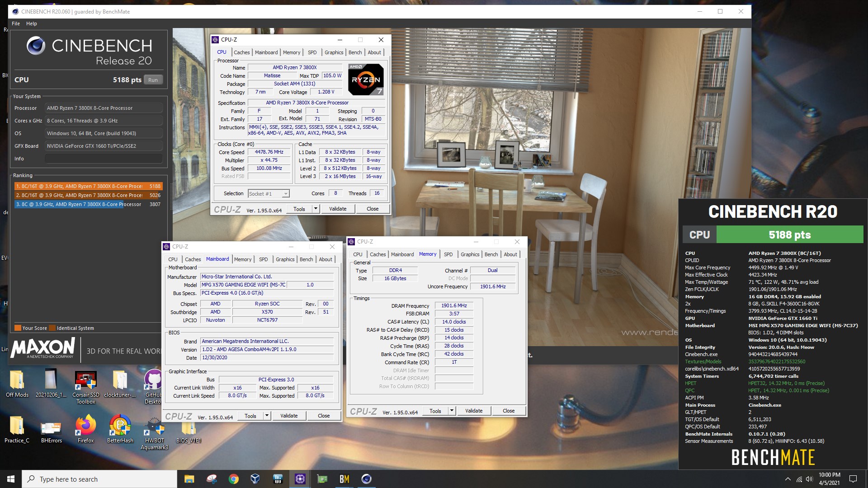The image size is (868, 488).
Task: Click Close in the Mainboard CPU-Z window
Action: [x=324, y=416]
